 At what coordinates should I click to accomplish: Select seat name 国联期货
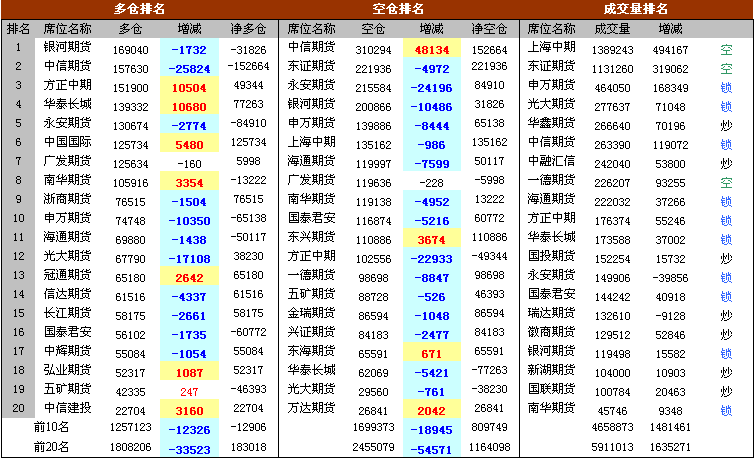pyautogui.click(x=551, y=389)
